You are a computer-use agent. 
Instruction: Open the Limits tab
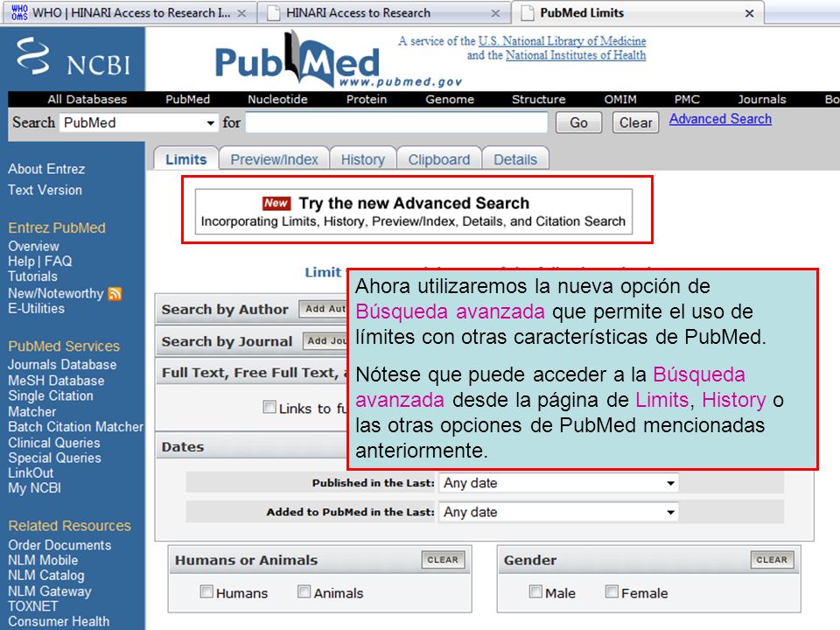[185, 159]
